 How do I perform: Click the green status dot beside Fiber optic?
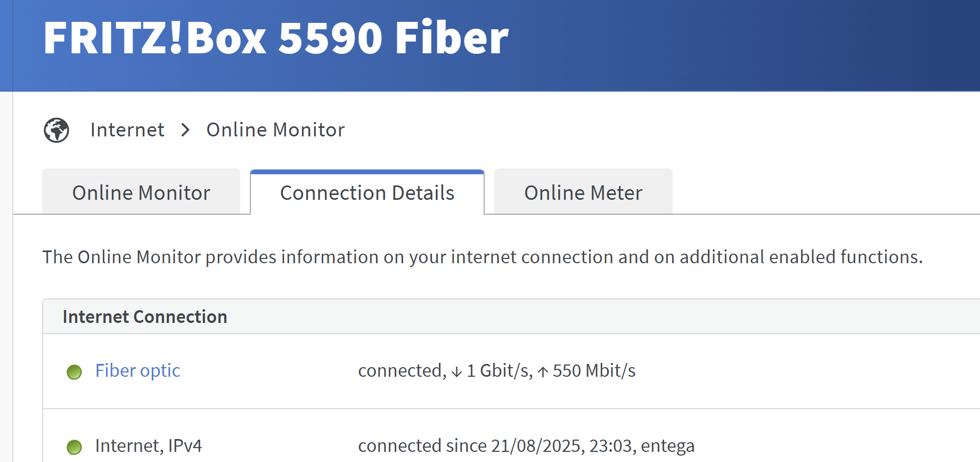point(75,371)
